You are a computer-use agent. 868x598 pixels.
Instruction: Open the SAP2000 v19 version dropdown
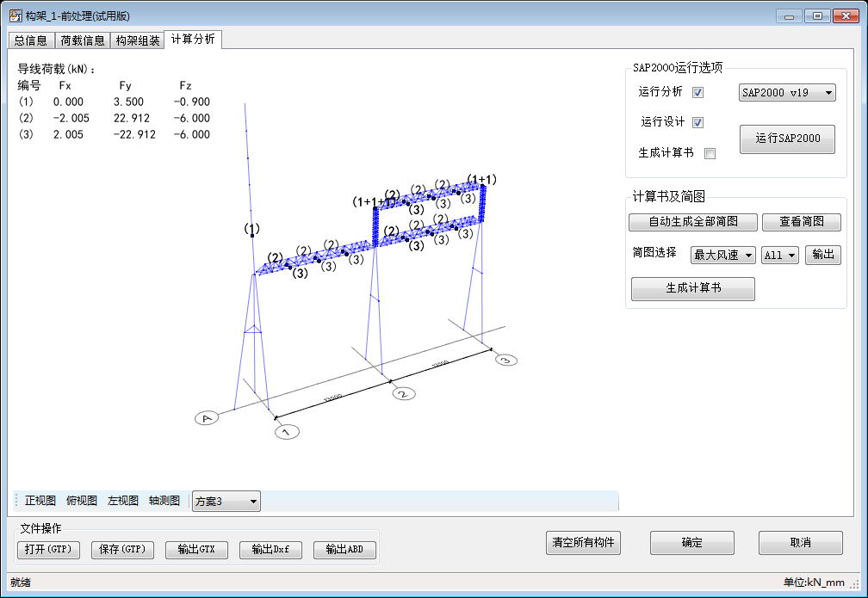[x=787, y=93]
